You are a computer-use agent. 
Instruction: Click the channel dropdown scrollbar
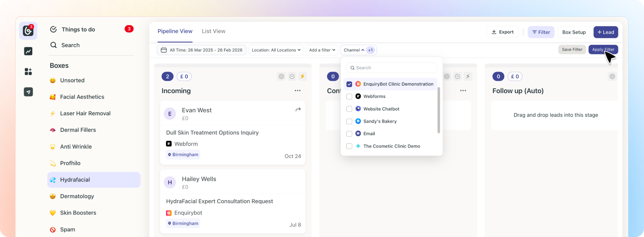click(x=439, y=110)
